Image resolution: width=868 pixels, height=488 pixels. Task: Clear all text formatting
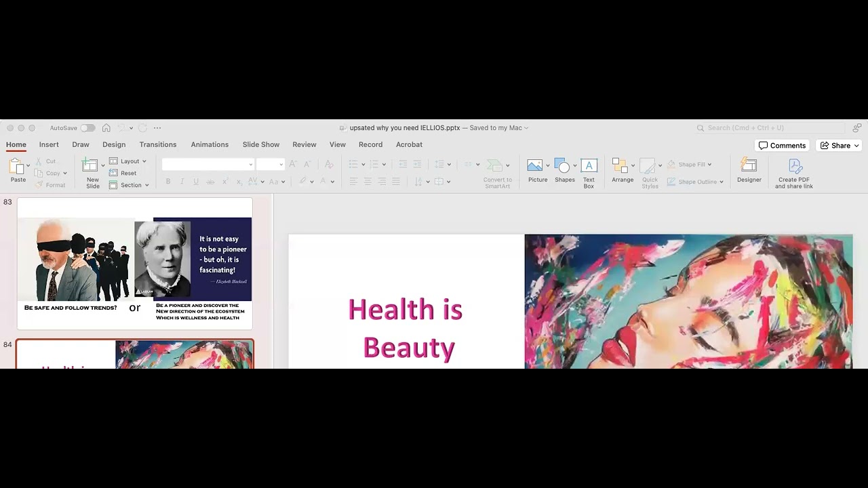(x=329, y=164)
